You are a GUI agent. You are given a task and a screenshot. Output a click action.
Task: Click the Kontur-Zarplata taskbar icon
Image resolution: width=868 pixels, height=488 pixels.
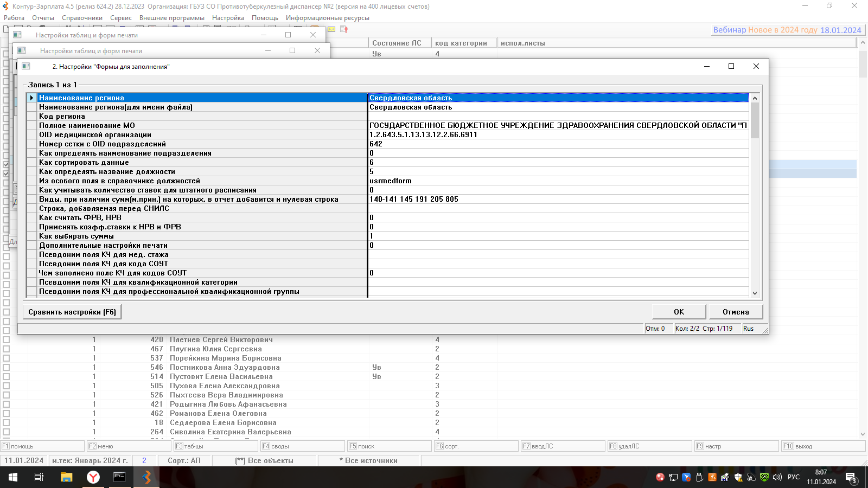(146, 477)
